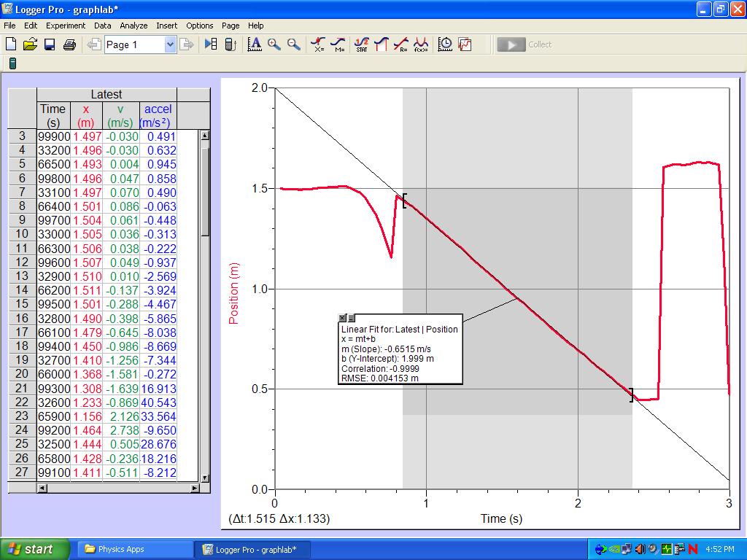
Task: Zoom in on the graph
Action: 274,44
